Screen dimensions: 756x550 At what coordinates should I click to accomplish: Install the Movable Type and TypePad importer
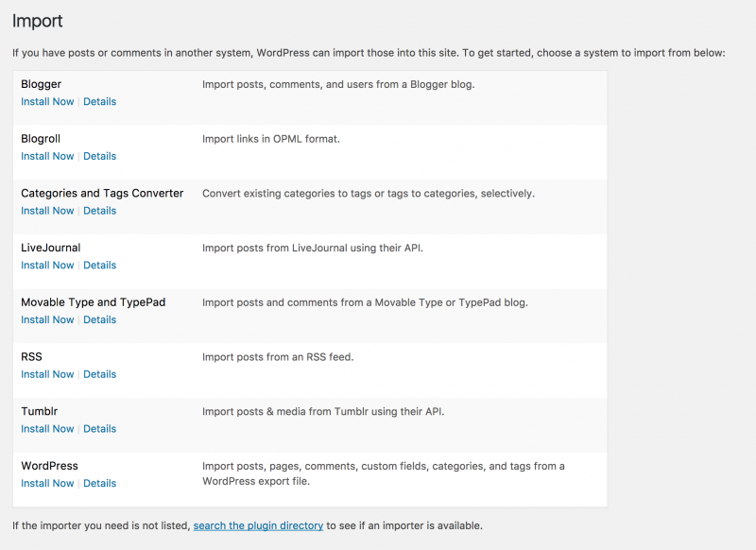click(x=47, y=319)
